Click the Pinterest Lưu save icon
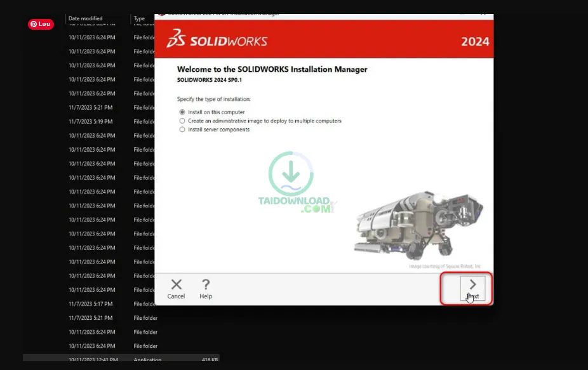 point(40,23)
